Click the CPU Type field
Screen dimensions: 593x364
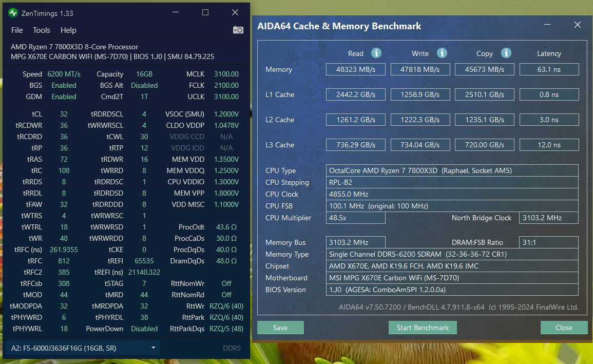click(452, 170)
